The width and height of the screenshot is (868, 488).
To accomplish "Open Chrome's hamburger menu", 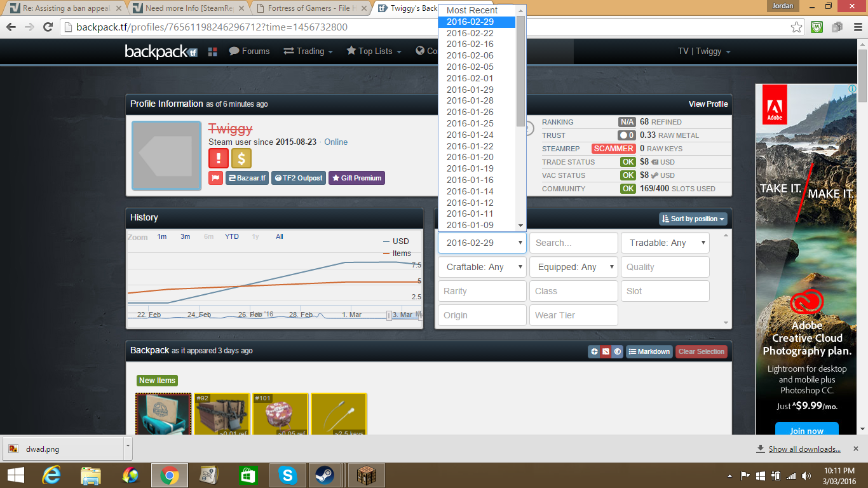I will click(x=855, y=27).
